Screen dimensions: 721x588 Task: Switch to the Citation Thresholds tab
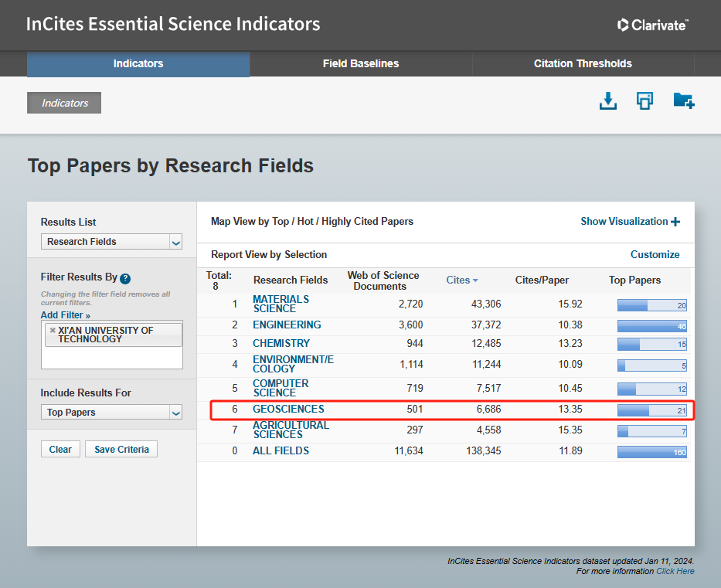pyautogui.click(x=583, y=64)
